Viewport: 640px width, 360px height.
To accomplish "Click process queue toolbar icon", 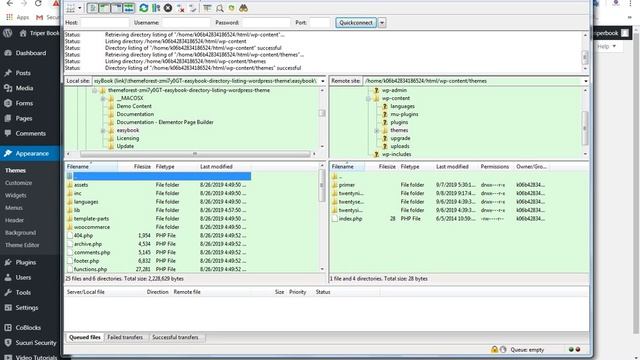I will click(x=156, y=8).
